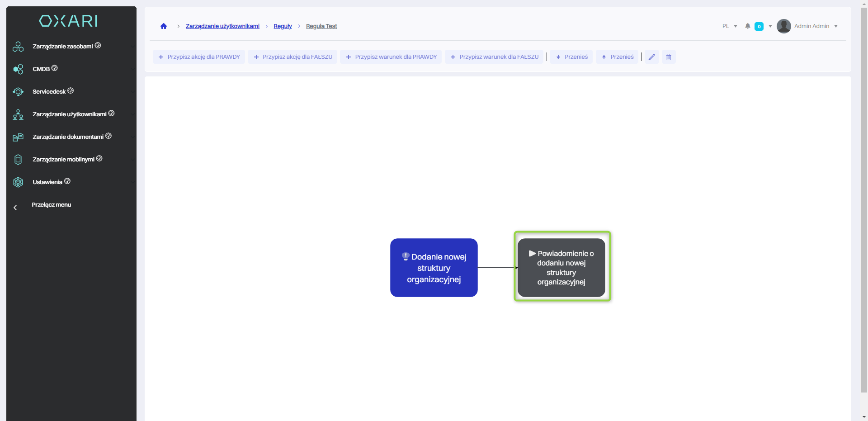The image size is (868, 421).
Task: Expand the notifications counter dropdown arrow
Action: tap(770, 26)
